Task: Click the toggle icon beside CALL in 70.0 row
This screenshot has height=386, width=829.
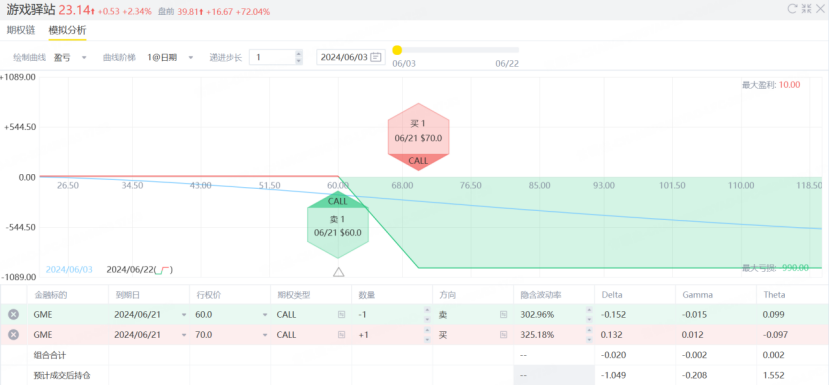Action: click(342, 335)
